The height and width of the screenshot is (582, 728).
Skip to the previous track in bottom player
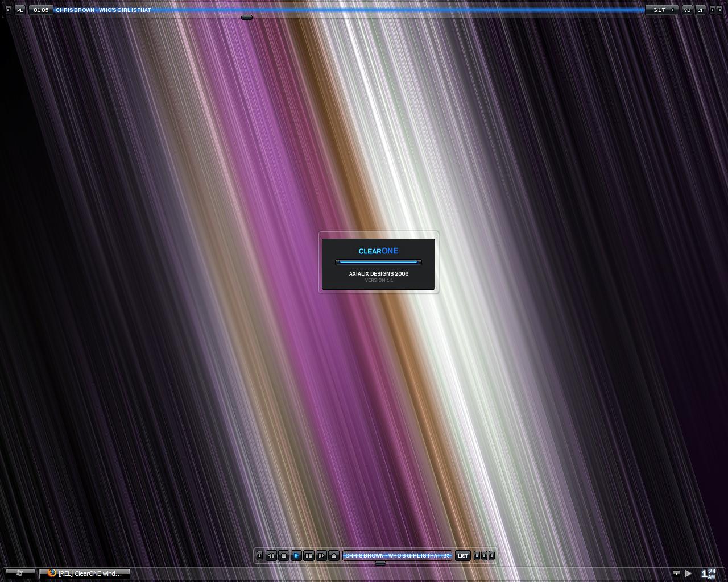tap(271, 556)
